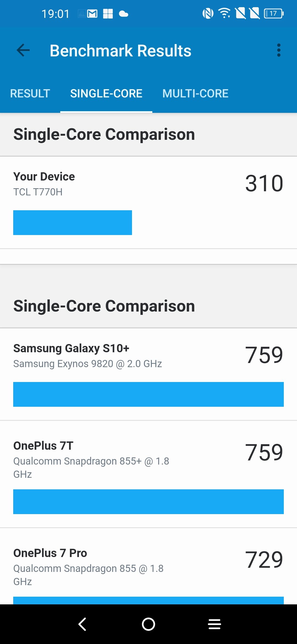Tap the Android home navigation button
Image resolution: width=297 pixels, height=644 pixels.
point(148,624)
